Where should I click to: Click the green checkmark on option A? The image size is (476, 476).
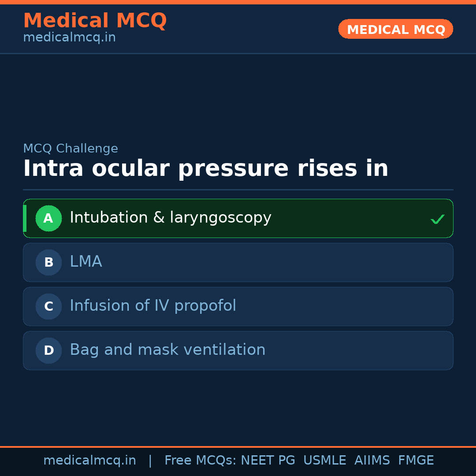click(437, 219)
